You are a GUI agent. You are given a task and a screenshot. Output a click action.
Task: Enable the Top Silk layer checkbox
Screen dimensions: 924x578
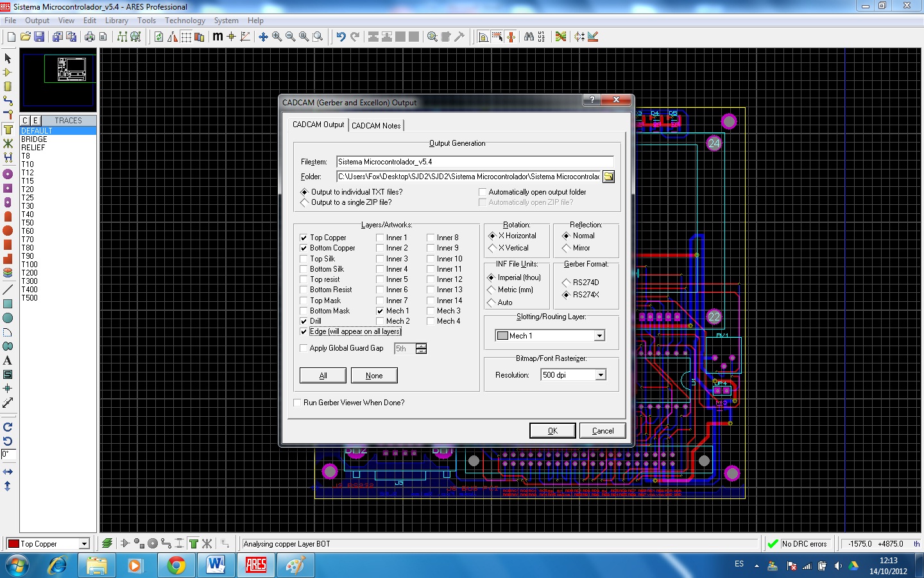(304, 259)
